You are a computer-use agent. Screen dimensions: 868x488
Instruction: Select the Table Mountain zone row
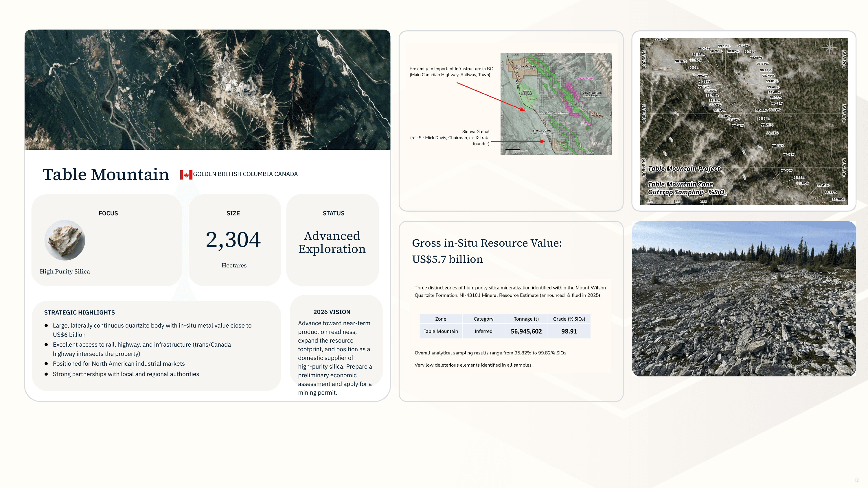440,331
